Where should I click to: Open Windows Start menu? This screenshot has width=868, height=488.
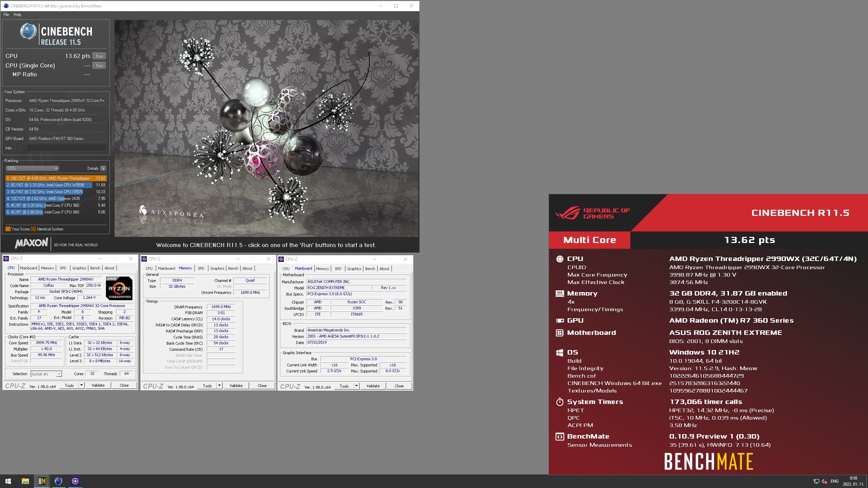pyautogui.click(x=8, y=481)
